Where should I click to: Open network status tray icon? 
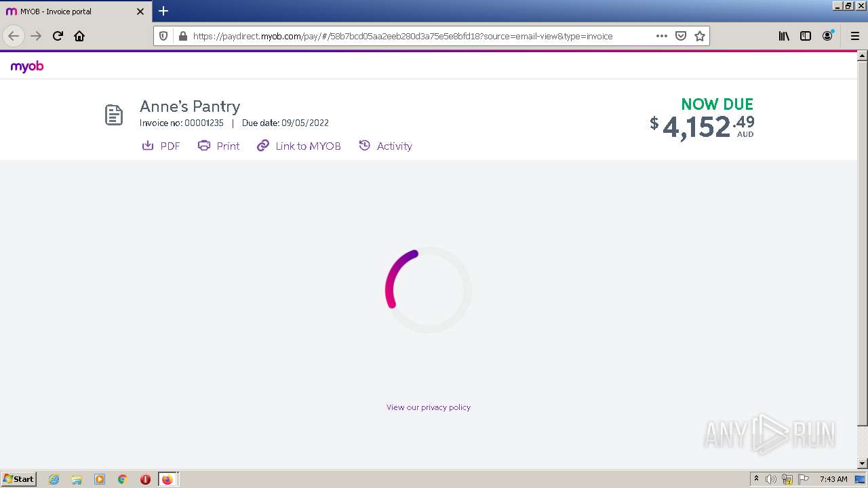tap(787, 479)
